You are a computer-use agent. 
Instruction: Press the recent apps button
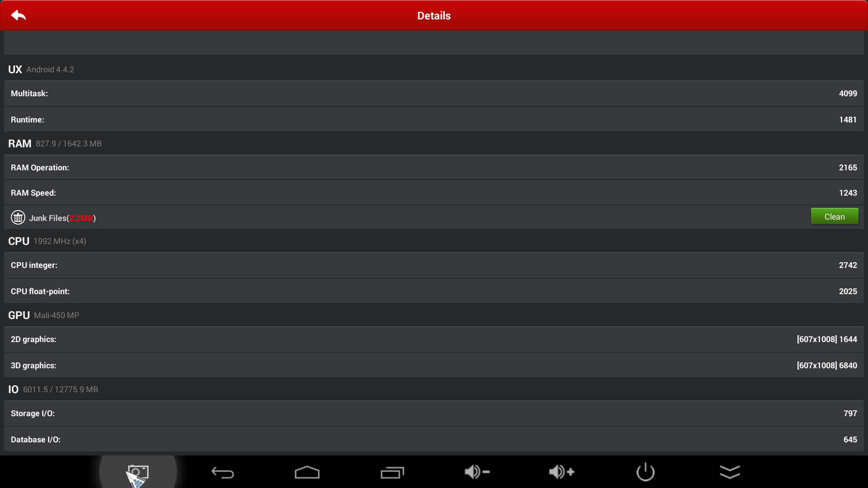391,472
